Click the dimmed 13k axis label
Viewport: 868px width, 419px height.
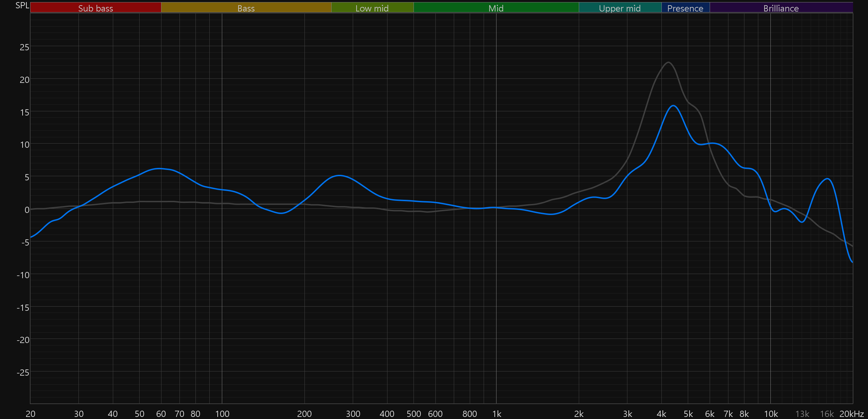pos(802,414)
